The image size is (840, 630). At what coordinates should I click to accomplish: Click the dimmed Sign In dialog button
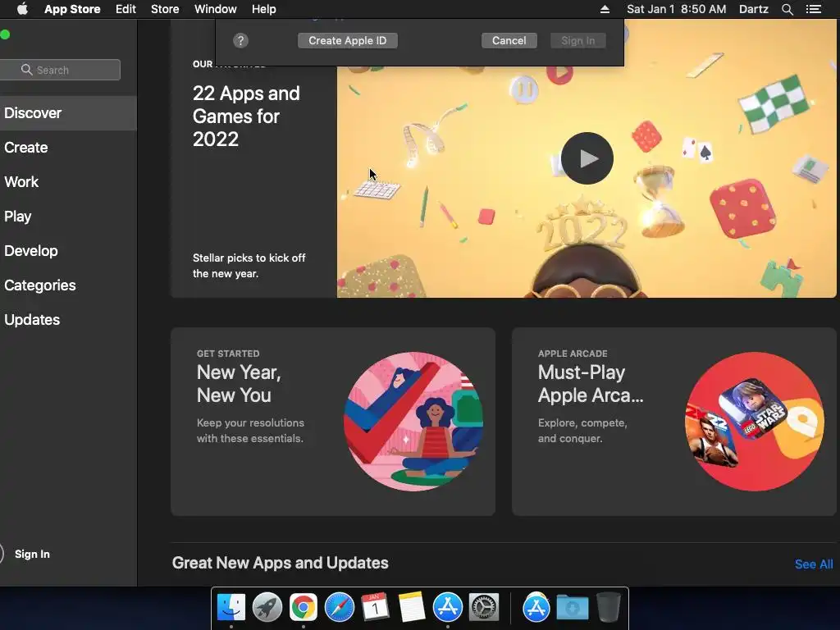[x=578, y=41]
